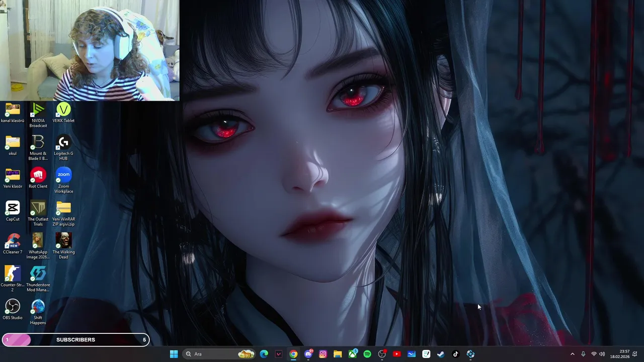644x362 pixels.
Task: Select the VEIKK Tablet desktop icon
Action: pos(63,112)
